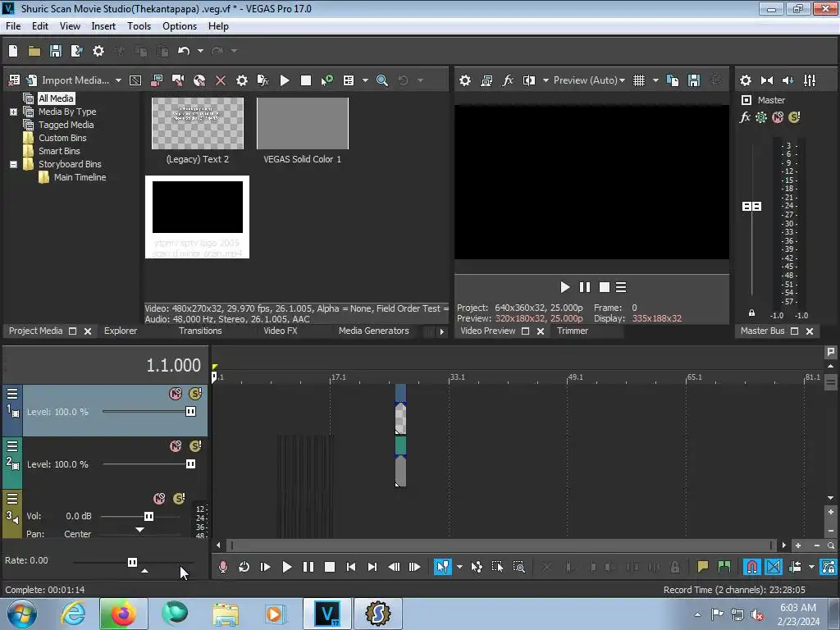This screenshot has height=630, width=840.
Task: Save preview snapshot to file
Action: point(694,80)
